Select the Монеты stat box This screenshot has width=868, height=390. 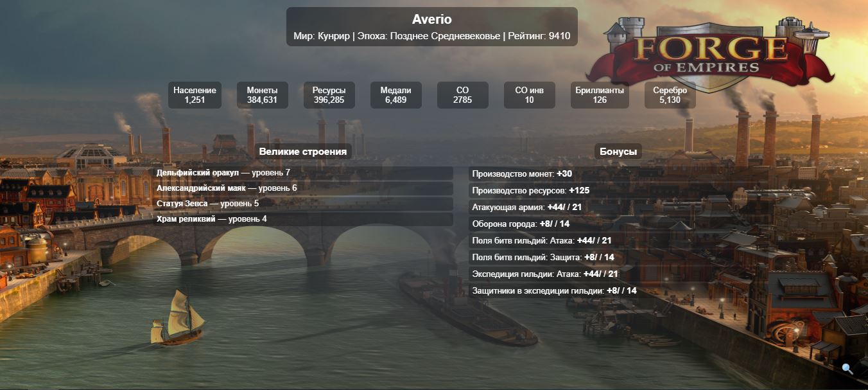pyautogui.click(x=262, y=95)
